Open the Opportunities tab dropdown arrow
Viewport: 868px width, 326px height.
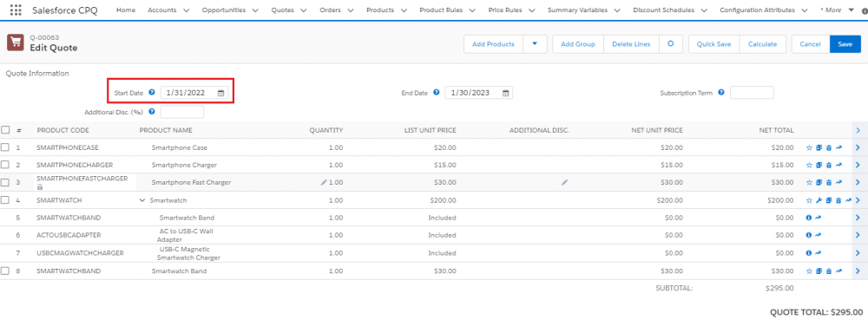254,10
